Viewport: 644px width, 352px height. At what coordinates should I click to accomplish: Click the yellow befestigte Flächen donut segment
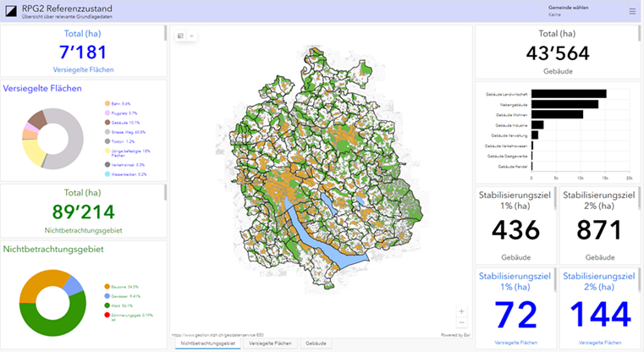(x=33, y=152)
